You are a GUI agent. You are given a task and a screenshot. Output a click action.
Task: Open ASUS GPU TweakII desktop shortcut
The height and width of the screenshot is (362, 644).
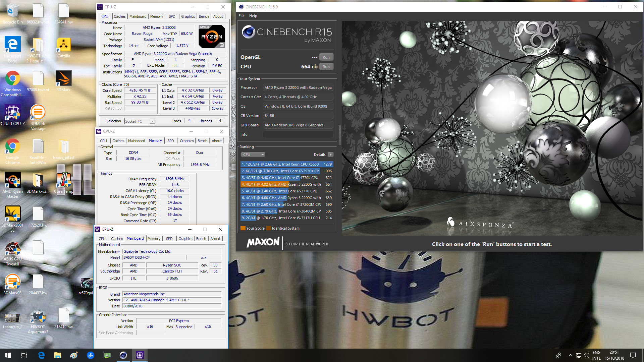pos(12,253)
